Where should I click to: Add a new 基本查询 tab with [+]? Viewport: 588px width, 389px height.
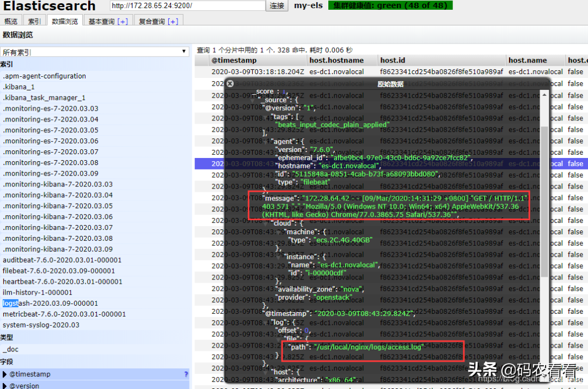(x=122, y=21)
